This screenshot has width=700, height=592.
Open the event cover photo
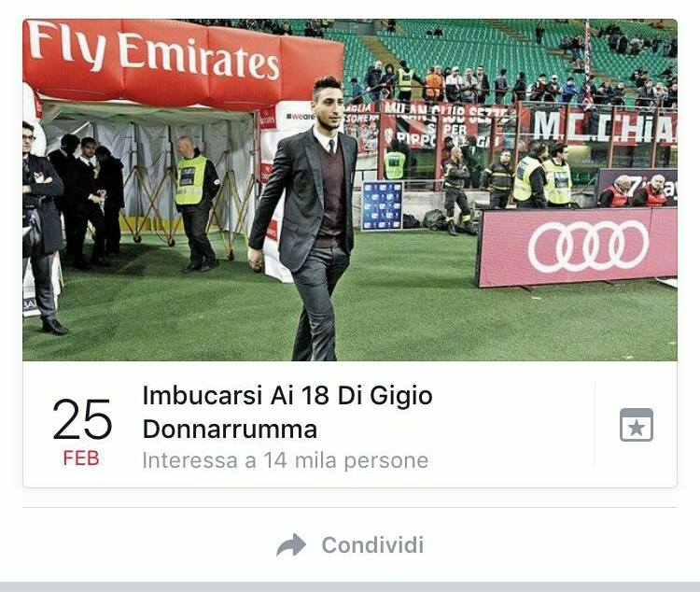pyautogui.click(x=350, y=190)
